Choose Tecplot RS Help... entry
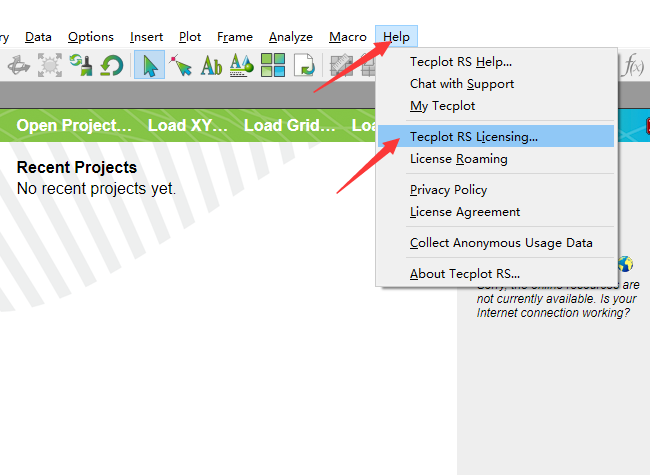Image resolution: width=650 pixels, height=475 pixels. (495, 62)
